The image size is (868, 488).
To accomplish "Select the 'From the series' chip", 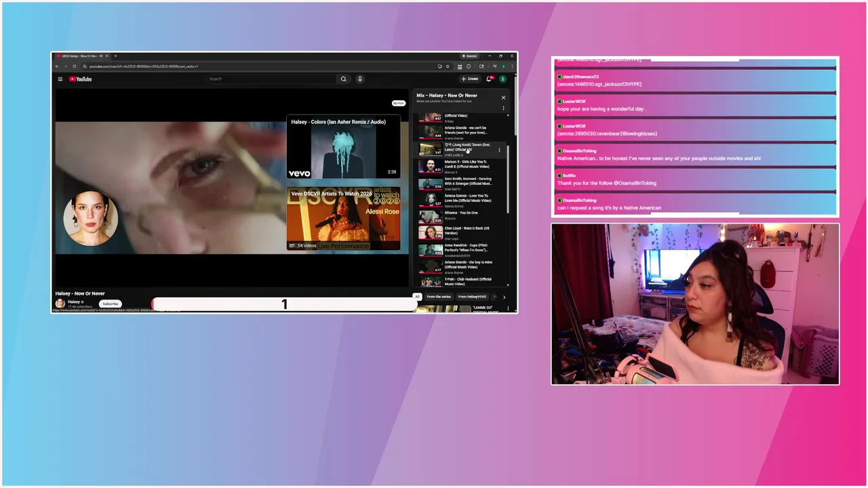I will pos(439,297).
